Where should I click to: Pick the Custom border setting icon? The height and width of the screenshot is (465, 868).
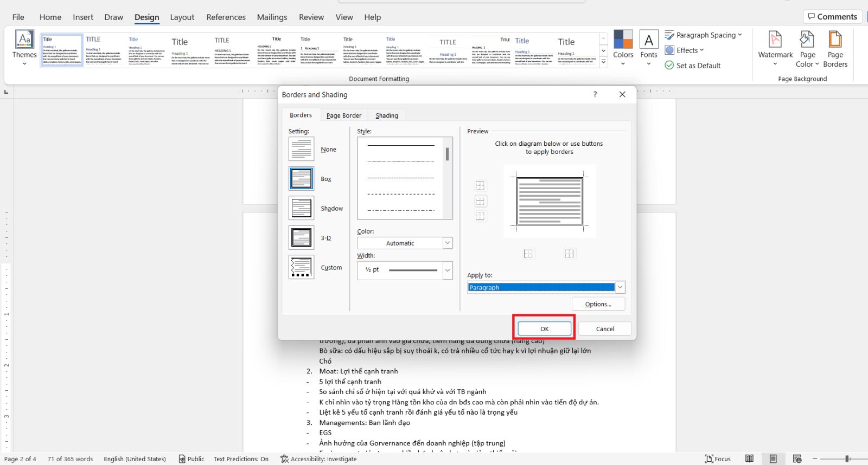[x=301, y=267]
